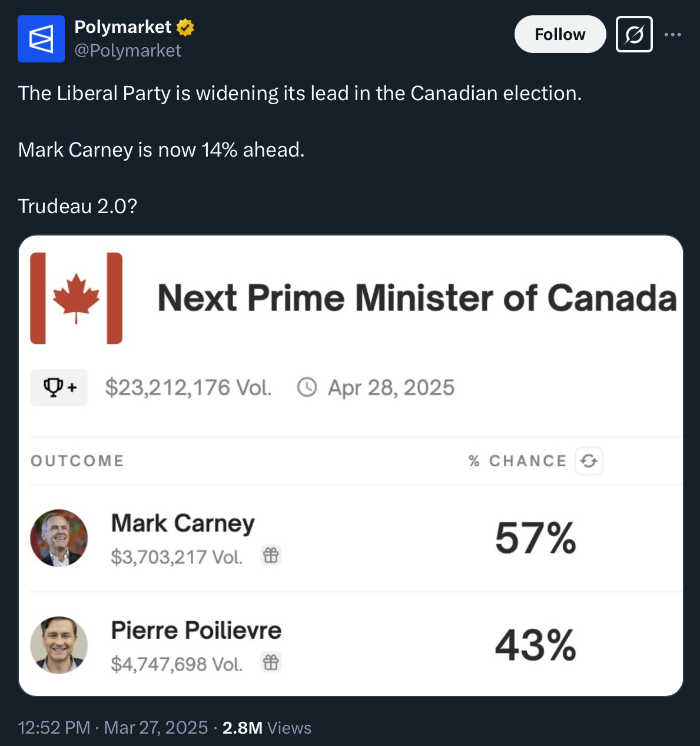This screenshot has width=700, height=746.
Task: Click the gift icon beside Mark Carney volume
Action: [x=271, y=555]
